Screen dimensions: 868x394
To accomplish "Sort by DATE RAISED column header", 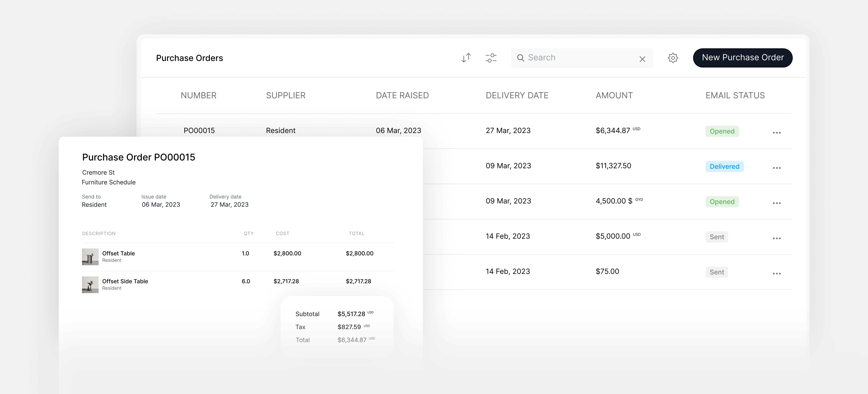I will (x=402, y=96).
